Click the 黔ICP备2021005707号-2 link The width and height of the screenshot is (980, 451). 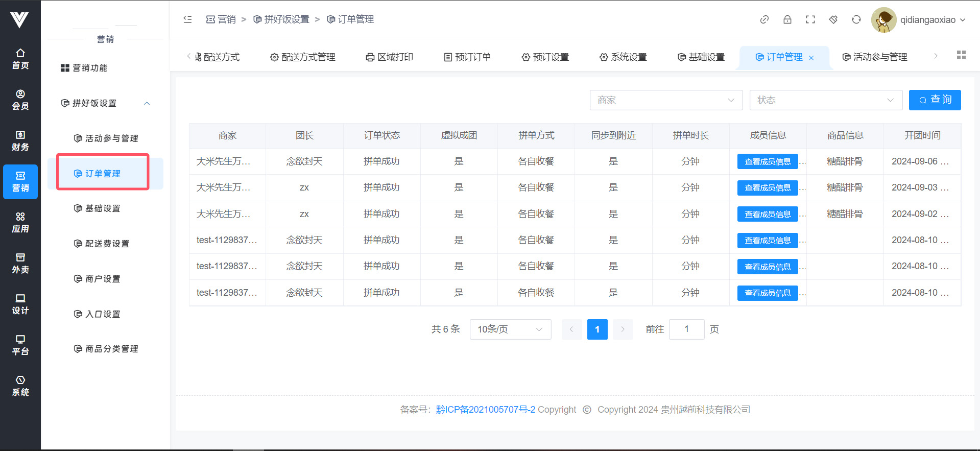tap(485, 410)
